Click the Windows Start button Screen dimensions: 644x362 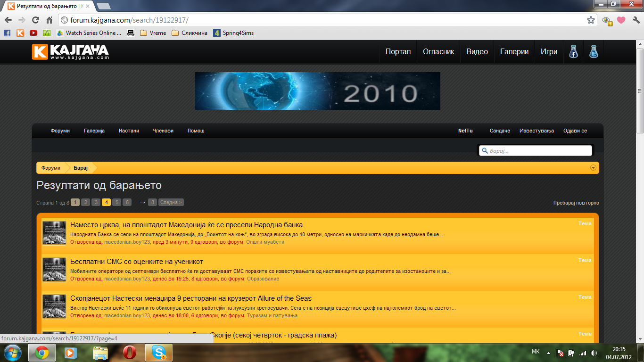pyautogui.click(x=12, y=353)
